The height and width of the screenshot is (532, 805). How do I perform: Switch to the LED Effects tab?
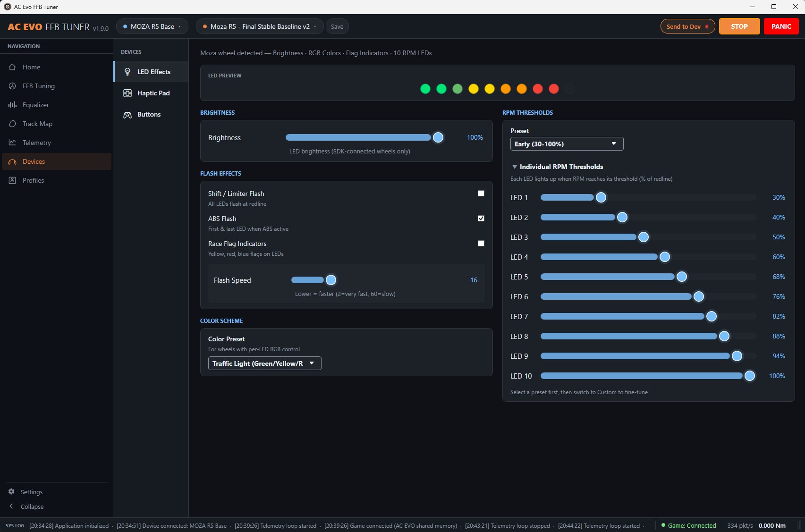tap(151, 72)
